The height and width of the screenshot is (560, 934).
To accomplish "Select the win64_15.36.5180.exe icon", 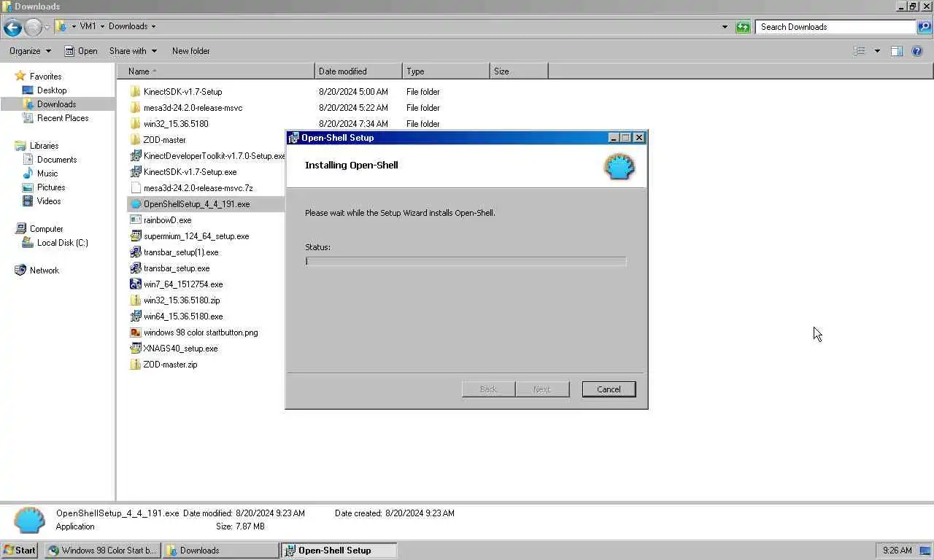I will pos(135,316).
